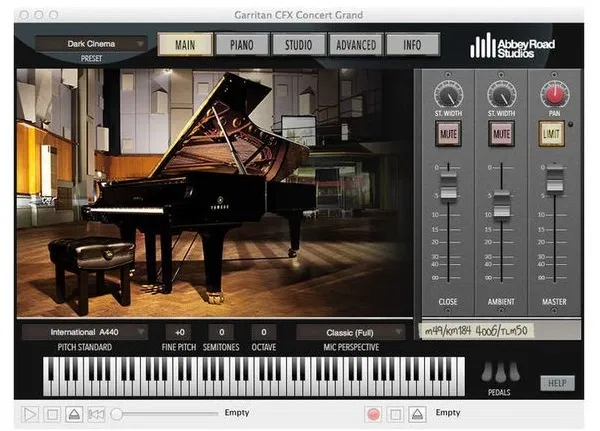Click the Close channel stereo width knob

coord(448,95)
